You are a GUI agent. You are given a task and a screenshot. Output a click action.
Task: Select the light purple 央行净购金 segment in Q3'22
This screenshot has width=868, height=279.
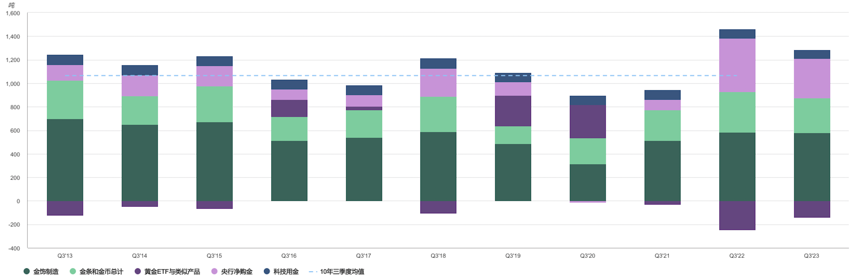pyautogui.click(x=737, y=65)
